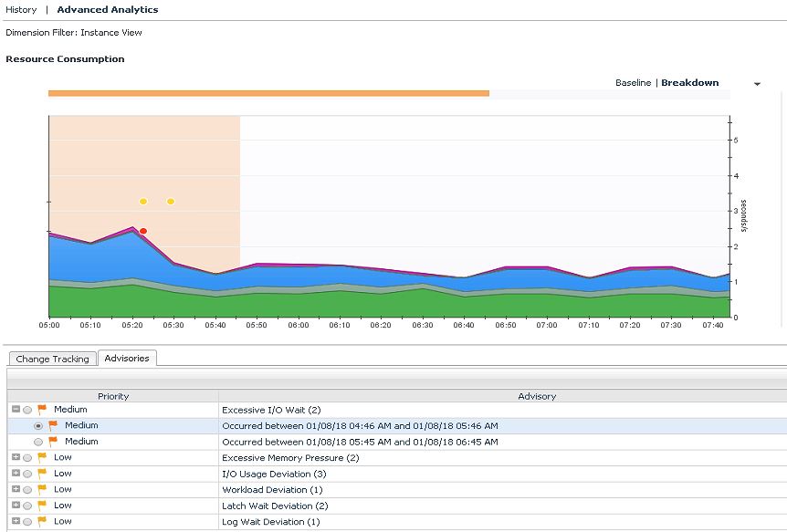Expand the I/O Usage Deviation group
Screen dimensions: 787x532
[16, 474]
